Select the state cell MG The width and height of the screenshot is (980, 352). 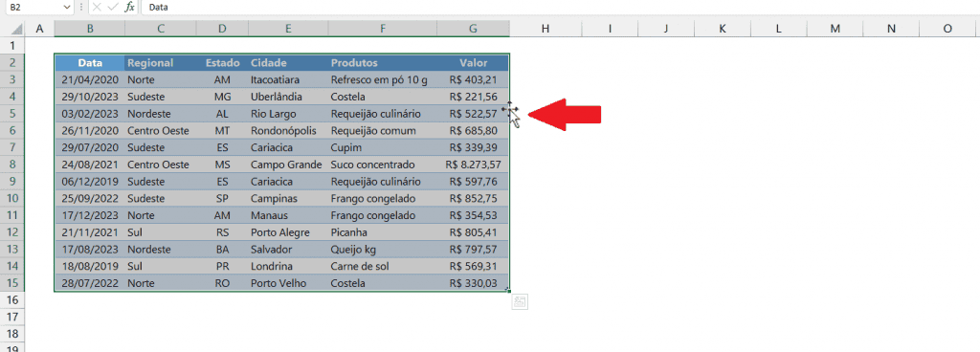pyautogui.click(x=222, y=97)
